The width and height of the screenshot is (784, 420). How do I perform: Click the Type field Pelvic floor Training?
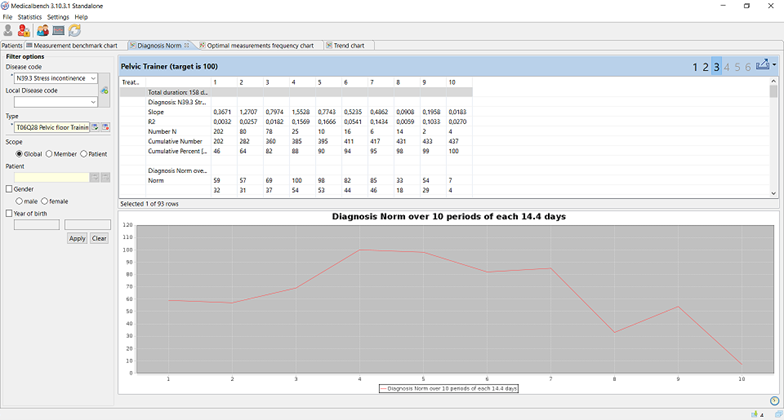click(52, 128)
